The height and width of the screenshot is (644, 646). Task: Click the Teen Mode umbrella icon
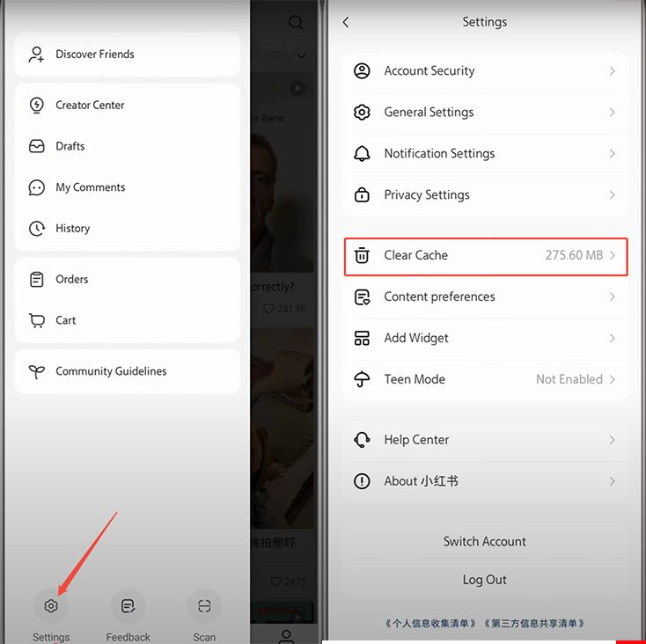pyautogui.click(x=362, y=379)
